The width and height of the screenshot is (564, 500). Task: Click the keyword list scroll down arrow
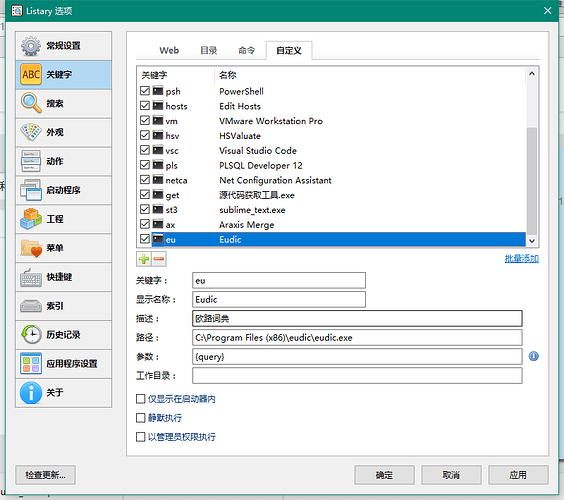coord(532,241)
